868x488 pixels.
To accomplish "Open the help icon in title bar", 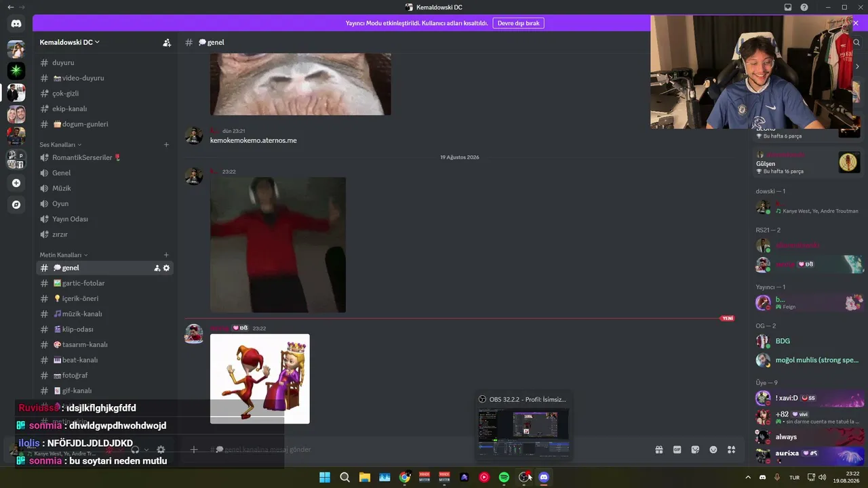I will 804,7.
